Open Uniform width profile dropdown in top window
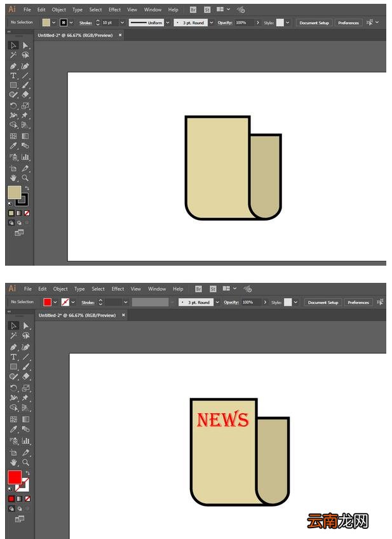The width and height of the screenshot is (392, 539). (x=168, y=23)
